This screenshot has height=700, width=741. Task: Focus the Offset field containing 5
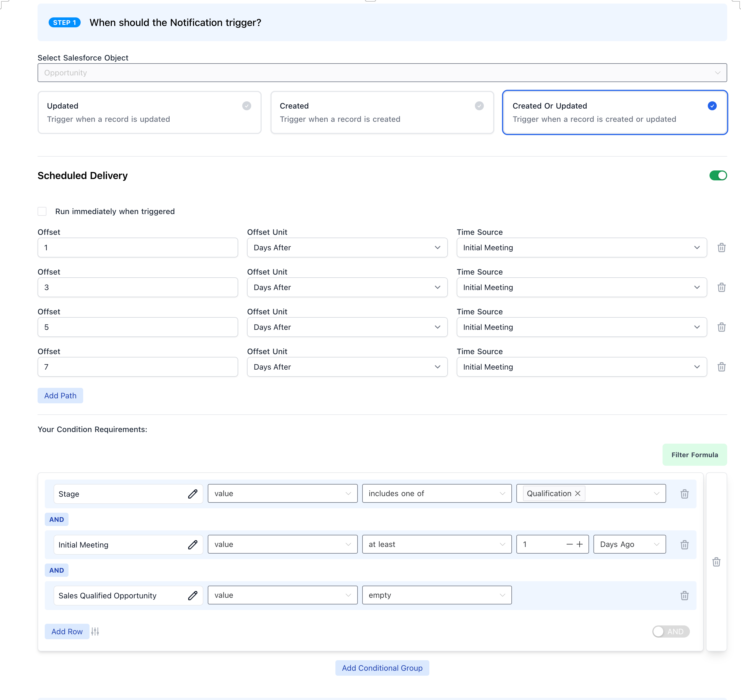click(138, 327)
